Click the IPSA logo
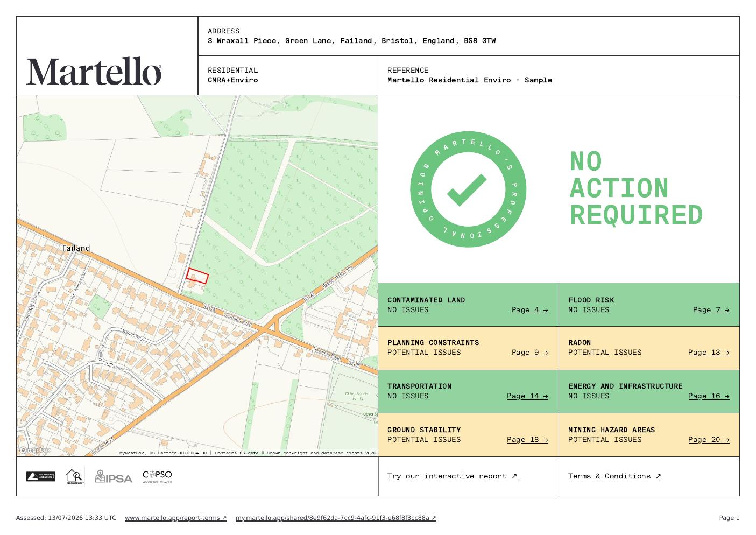 pos(113,477)
